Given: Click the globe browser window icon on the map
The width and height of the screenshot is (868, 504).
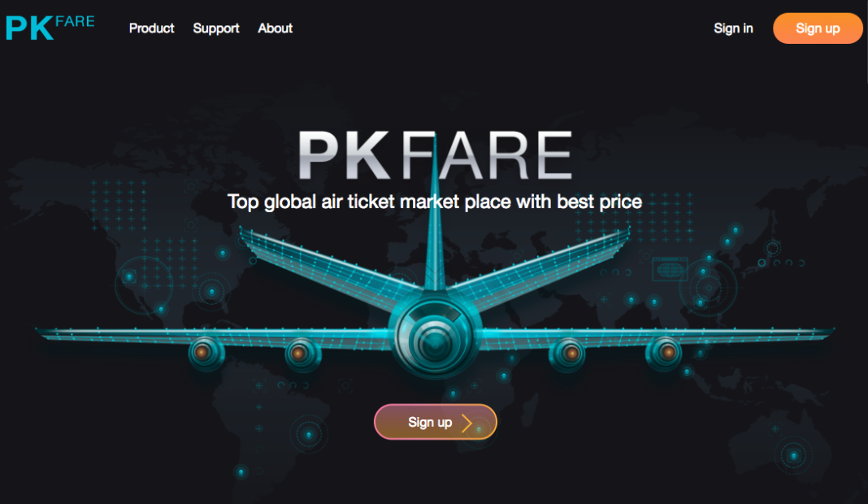Looking at the screenshot, I should coord(670,268).
